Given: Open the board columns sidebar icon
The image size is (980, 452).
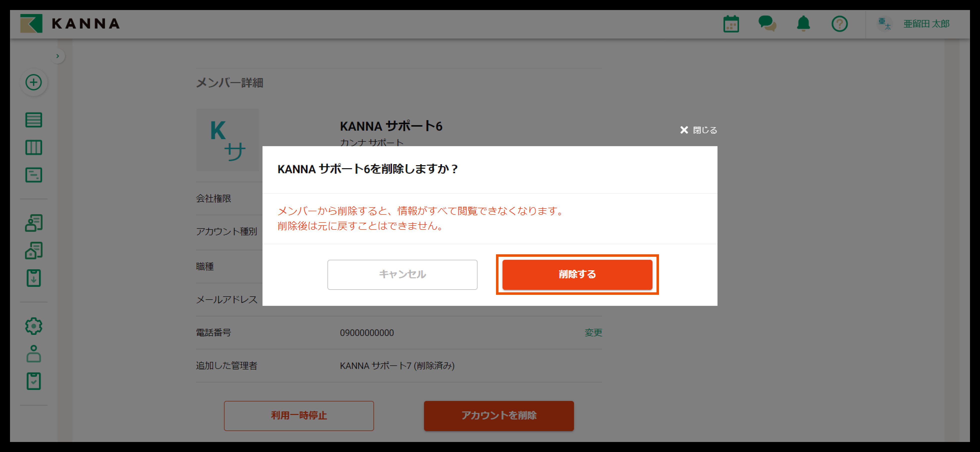Looking at the screenshot, I should pos(33,148).
